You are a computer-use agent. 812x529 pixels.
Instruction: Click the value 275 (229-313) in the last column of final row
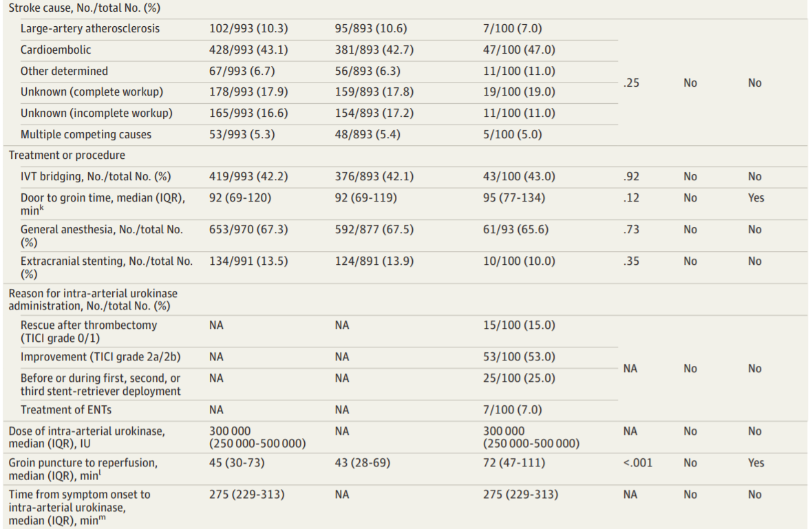pos(520,495)
